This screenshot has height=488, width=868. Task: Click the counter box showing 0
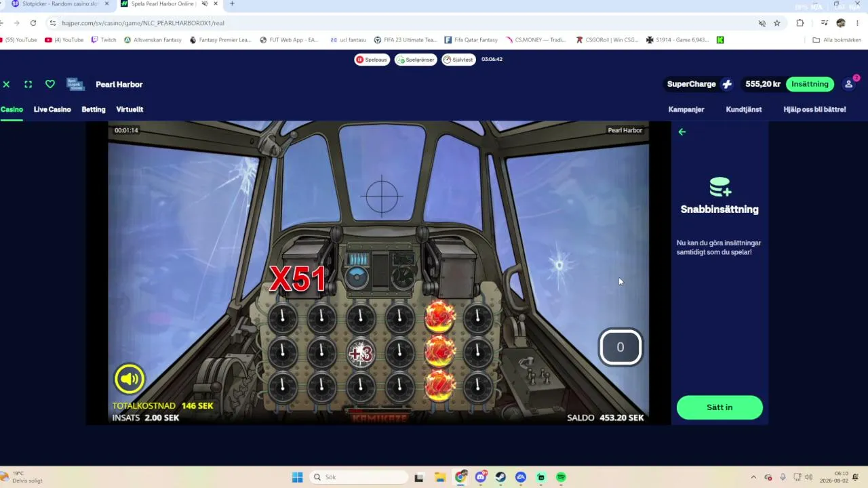(620, 347)
